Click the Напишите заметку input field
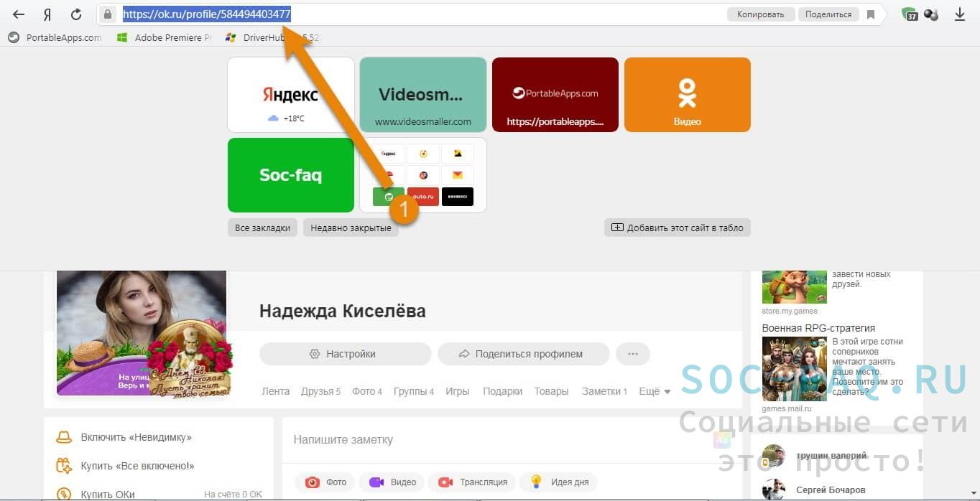The image size is (980, 501). click(x=512, y=439)
